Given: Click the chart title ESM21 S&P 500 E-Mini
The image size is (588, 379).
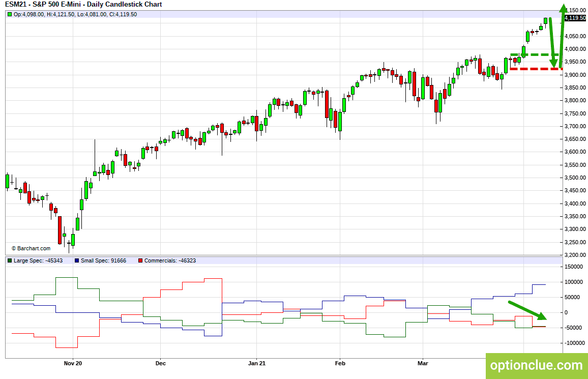Looking at the screenshot, I should [x=83, y=5].
